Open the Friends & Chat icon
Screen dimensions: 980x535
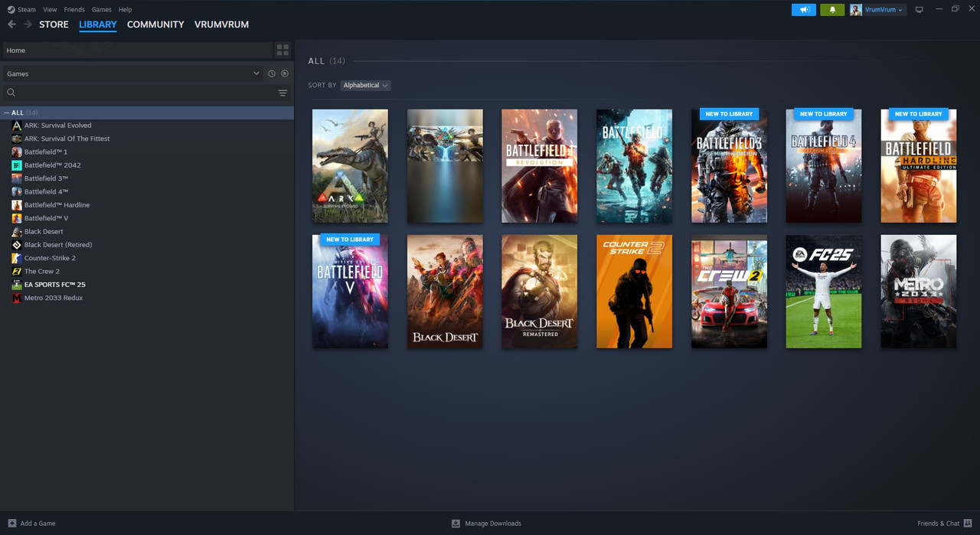pyautogui.click(x=968, y=524)
